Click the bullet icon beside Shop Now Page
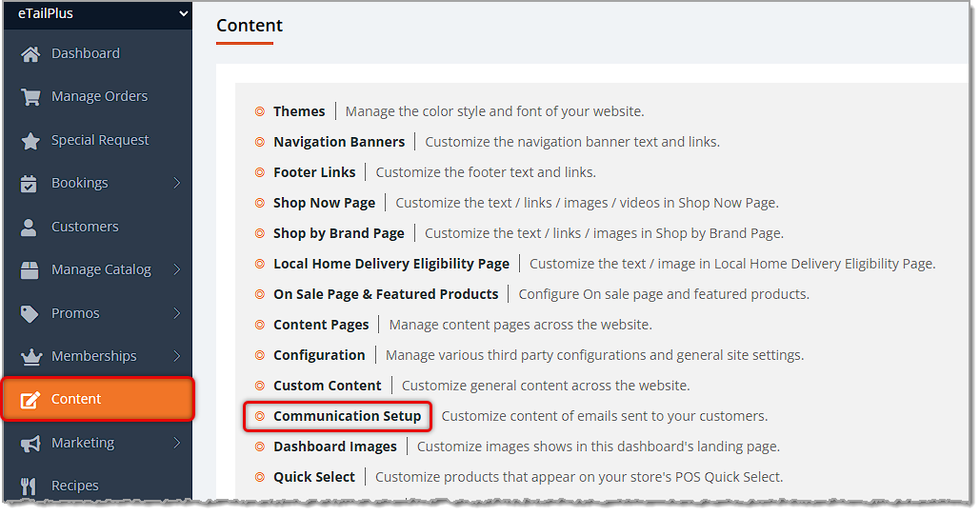Image resolution: width=980 pixels, height=516 pixels. 259,203
